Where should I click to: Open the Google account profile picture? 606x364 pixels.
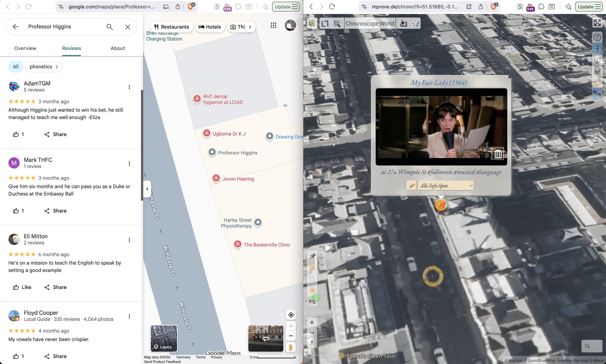point(290,25)
